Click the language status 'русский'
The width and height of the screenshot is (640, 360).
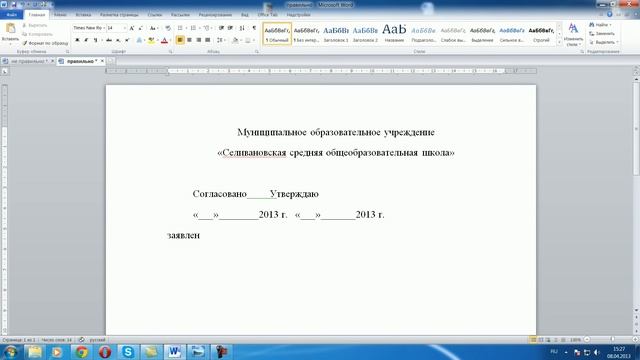(x=97, y=340)
